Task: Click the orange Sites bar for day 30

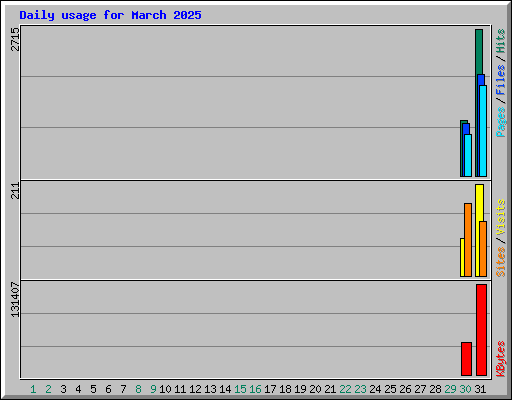Action: pos(468,240)
